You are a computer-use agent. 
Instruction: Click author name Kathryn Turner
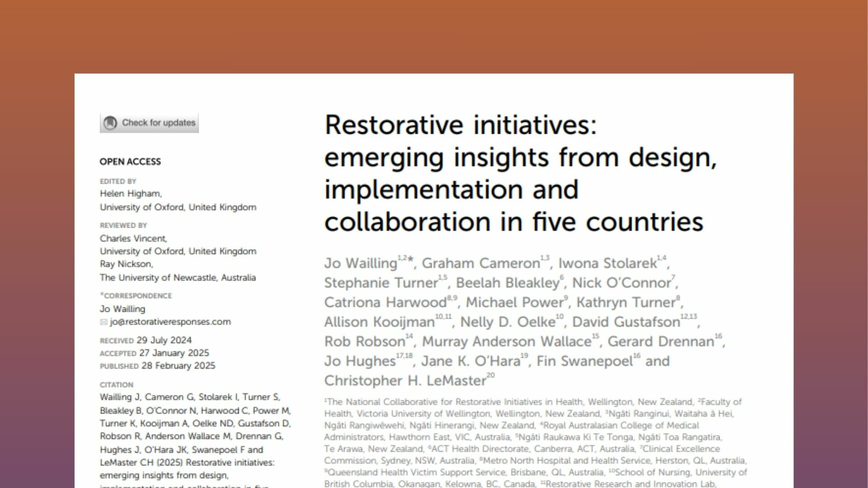click(626, 302)
